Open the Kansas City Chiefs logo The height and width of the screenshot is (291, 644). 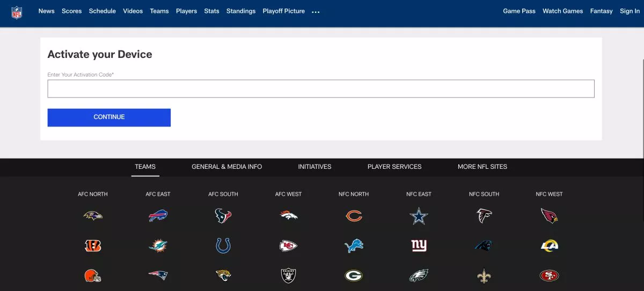[289, 246]
